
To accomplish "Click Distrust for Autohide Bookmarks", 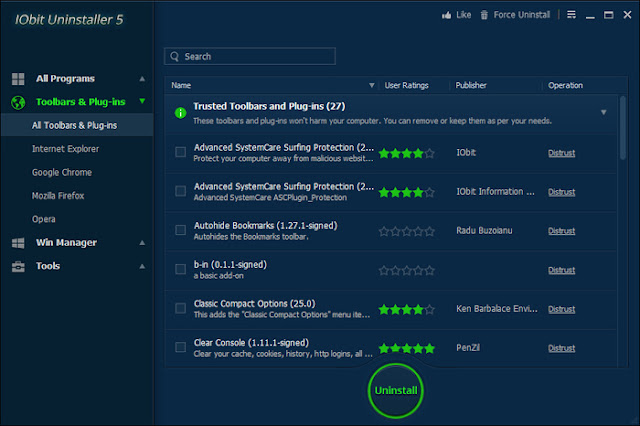I will (562, 231).
